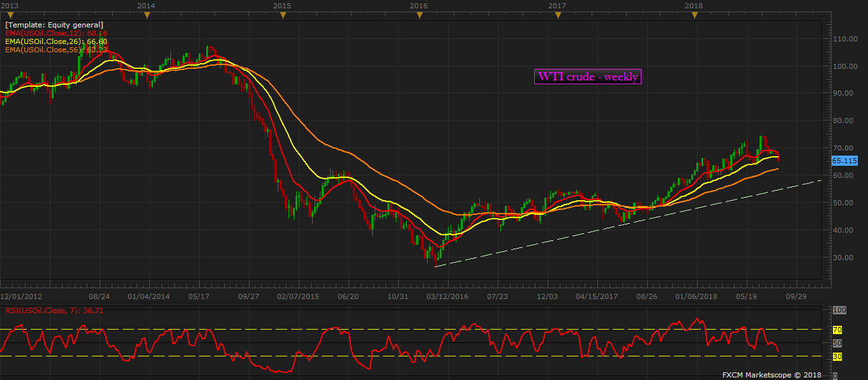The height and width of the screenshot is (380, 868).
Task: Click the 2014 year marker triangle
Action: pyautogui.click(x=147, y=15)
